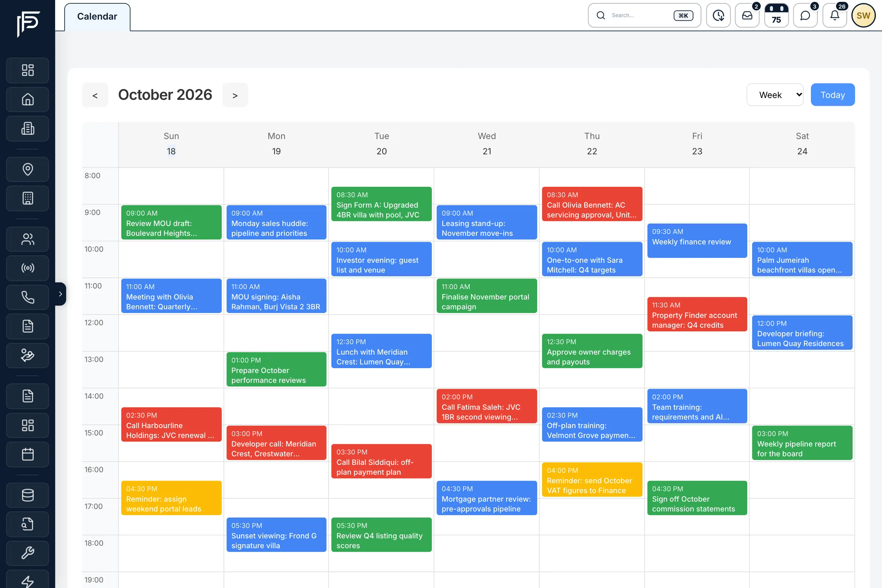Viewport: 882px width, 588px height.
Task: Open the 'Reminder: assign weekend portal leads' event
Action: pos(171,498)
